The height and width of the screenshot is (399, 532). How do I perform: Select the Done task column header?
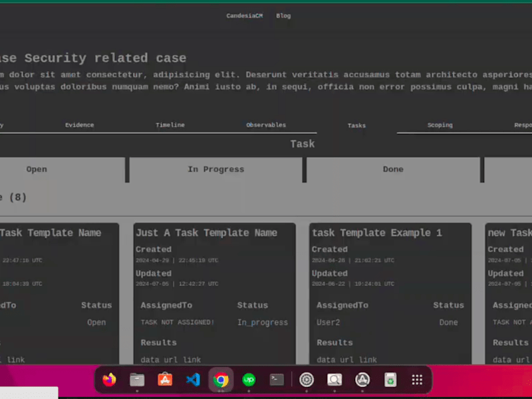[393, 170]
